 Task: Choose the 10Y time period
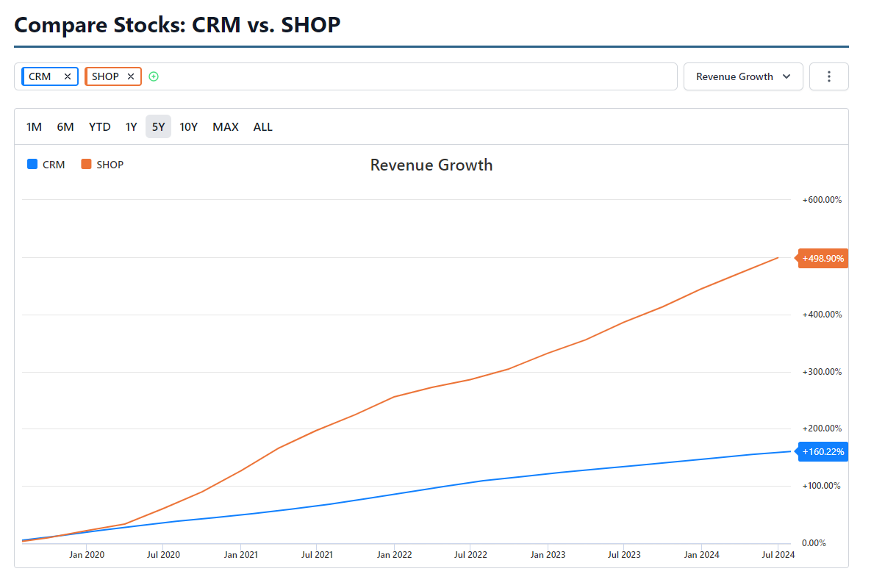(x=188, y=126)
